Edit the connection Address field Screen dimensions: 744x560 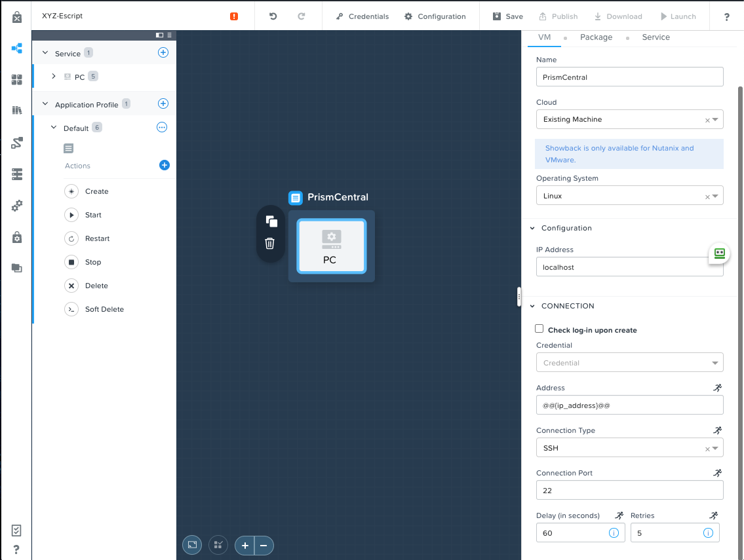[630, 405]
